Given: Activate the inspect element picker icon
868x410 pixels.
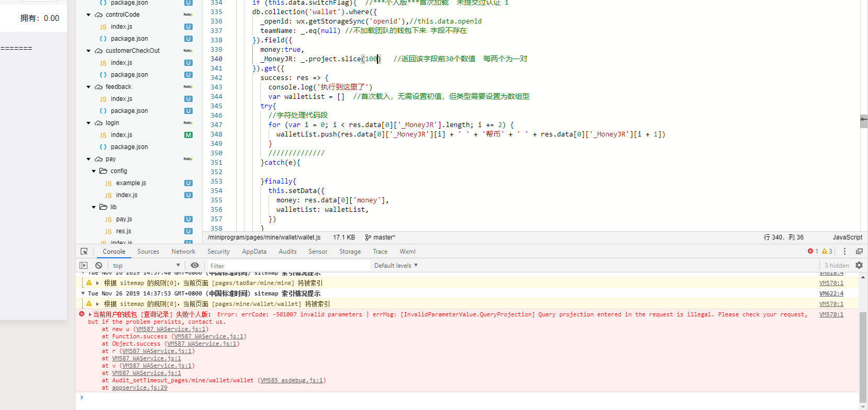Looking at the screenshot, I should click(x=84, y=252).
